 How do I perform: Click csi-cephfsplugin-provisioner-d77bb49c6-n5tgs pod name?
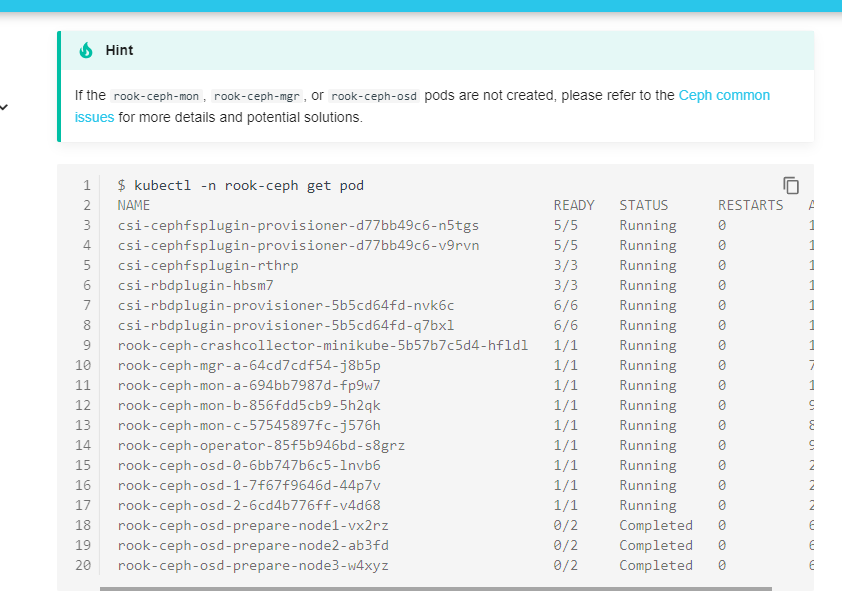click(x=298, y=225)
